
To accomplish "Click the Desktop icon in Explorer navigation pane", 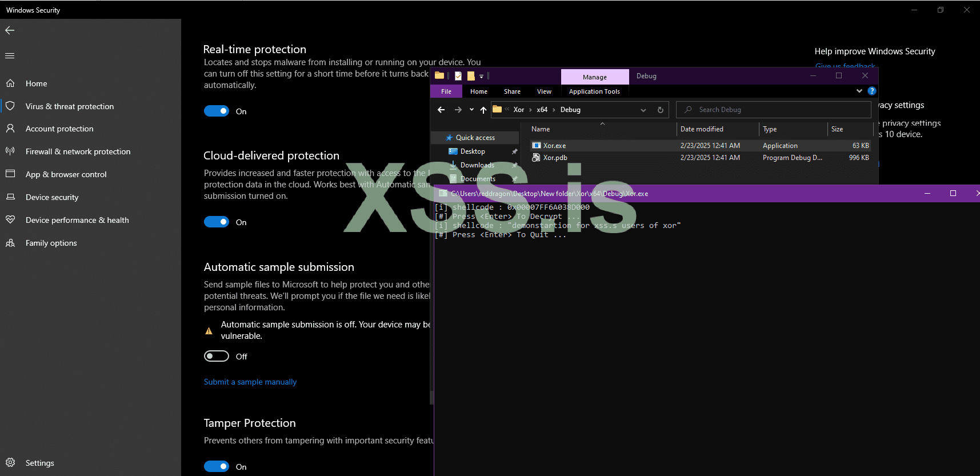I will click(x=453, y=151).
